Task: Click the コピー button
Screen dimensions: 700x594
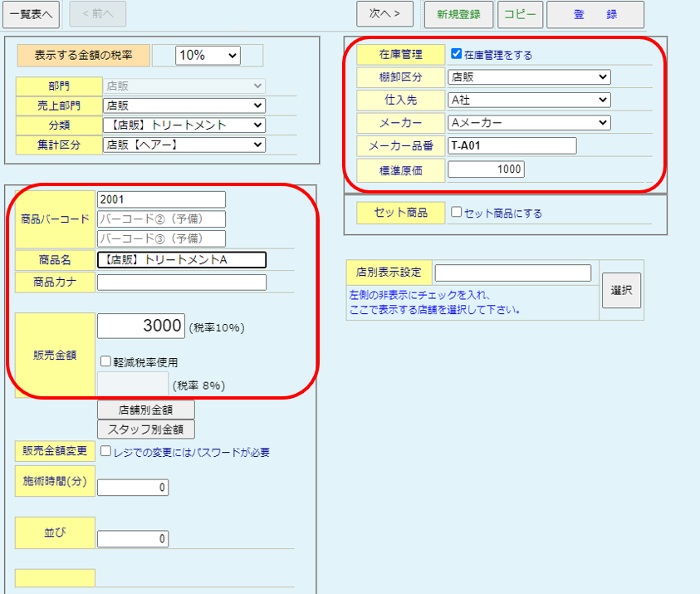Action: coord(521,14)
